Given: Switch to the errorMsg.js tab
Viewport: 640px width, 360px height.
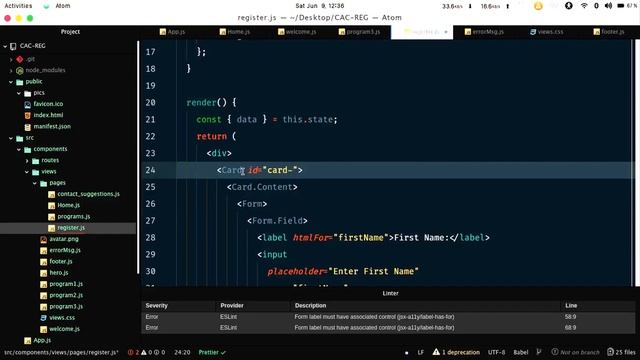Looking at the screenshot, I should [x=484, y=32].
